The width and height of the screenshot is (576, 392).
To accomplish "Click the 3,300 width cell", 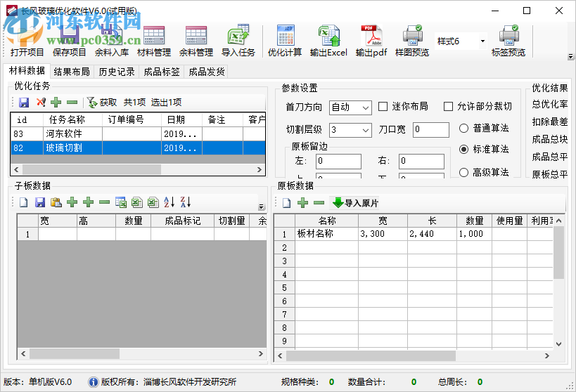I will pyautogui.click(x=383, y=234).
